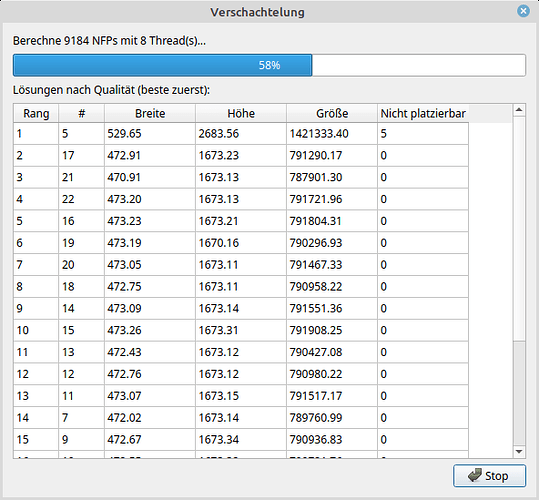
Task: Select size value 791804.31
Action: tap(332, 221)
